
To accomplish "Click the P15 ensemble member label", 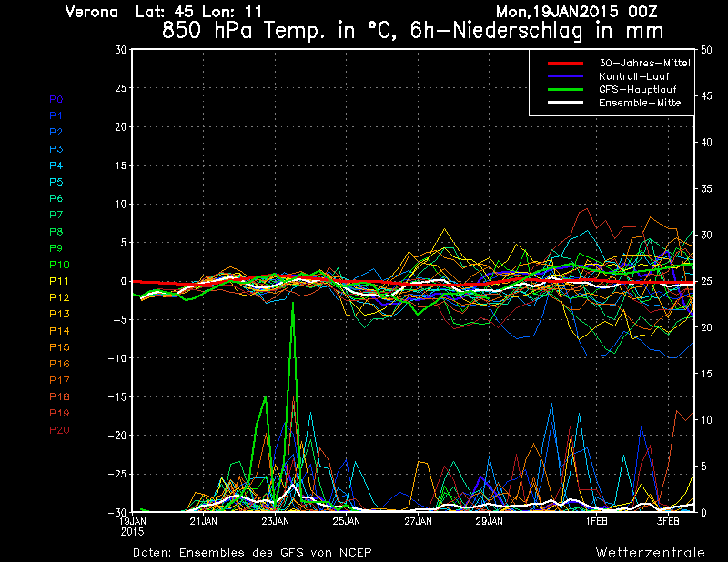I will (59, 347).
